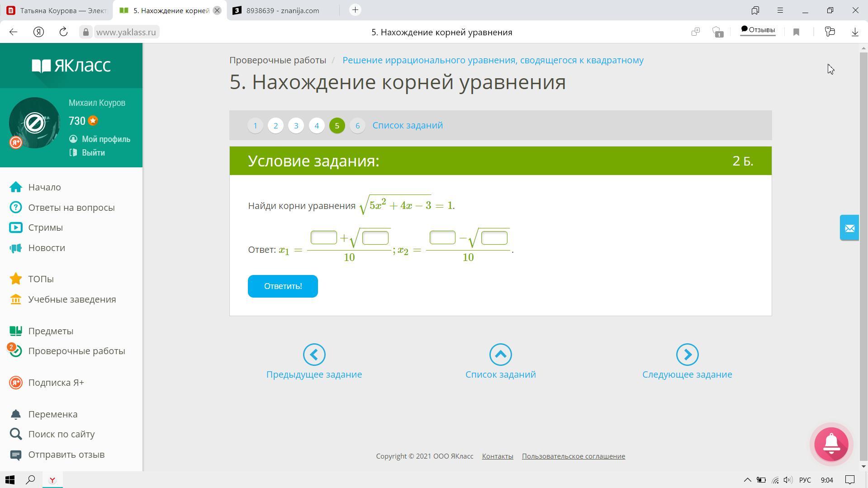Image resolution: width=868 pixels, height=488 pixels.
Task: Click the institution icon beside Учебные заведения
Action: 16,299
